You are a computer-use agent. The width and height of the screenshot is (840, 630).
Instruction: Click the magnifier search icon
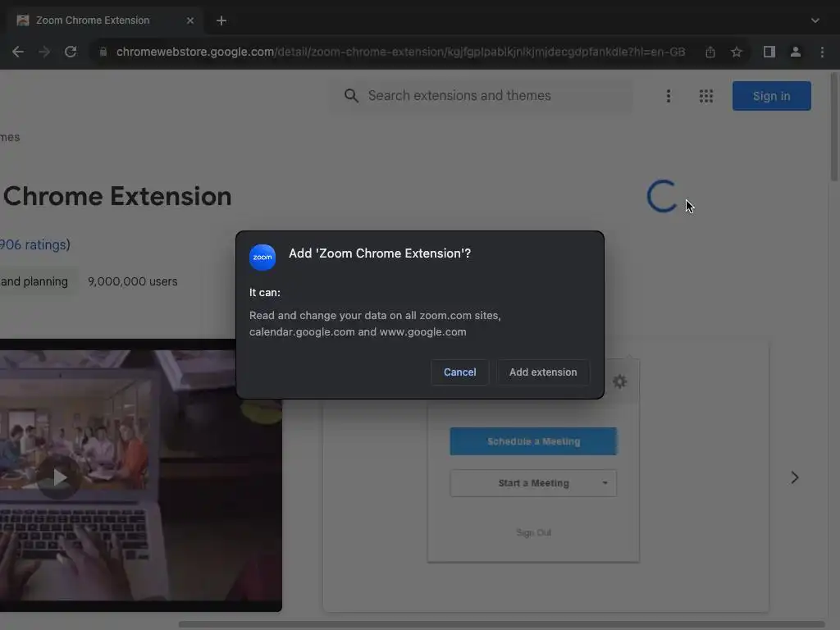(351, 96)
